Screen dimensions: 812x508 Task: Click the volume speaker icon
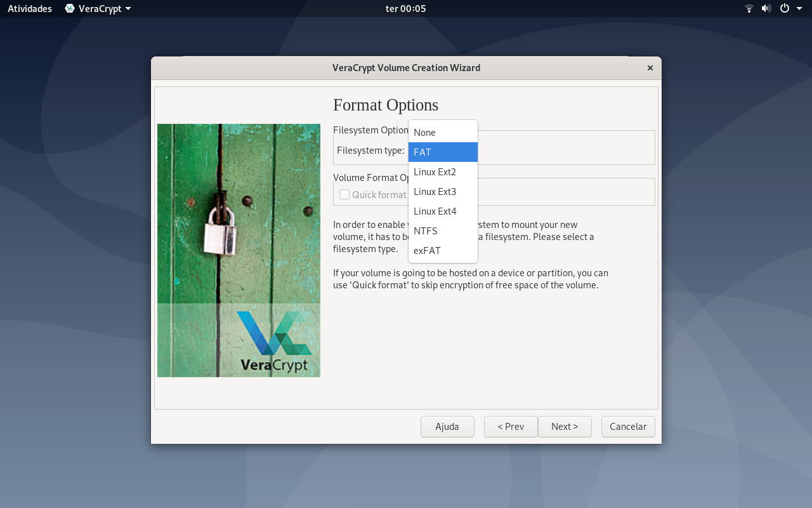766,9
